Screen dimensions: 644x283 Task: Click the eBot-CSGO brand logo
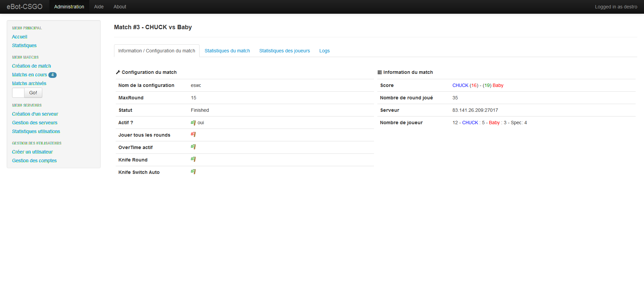pos(24,7)
